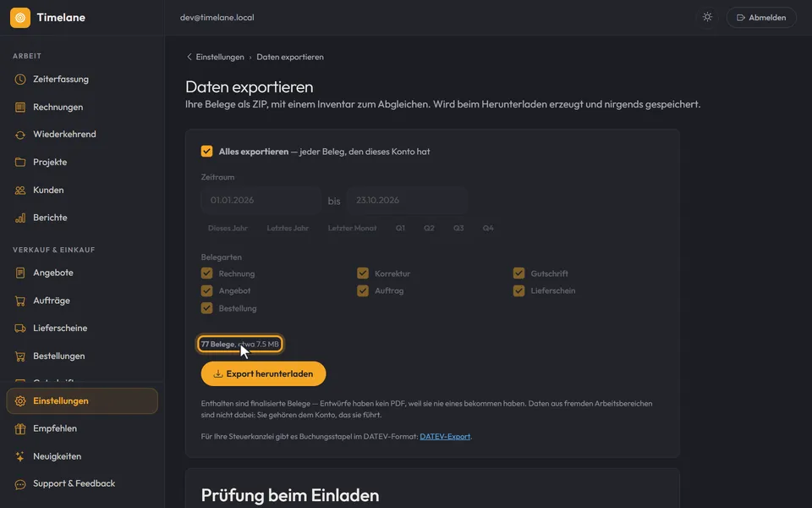Click the Projekte folder icon
This screenshot has width=812, height=508.
[20, 163]
